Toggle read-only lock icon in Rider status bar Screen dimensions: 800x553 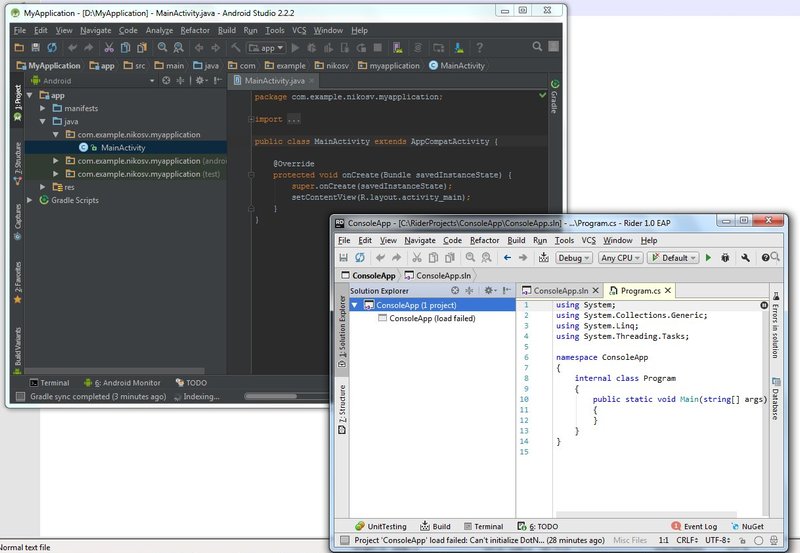click(x=742, y=540)
